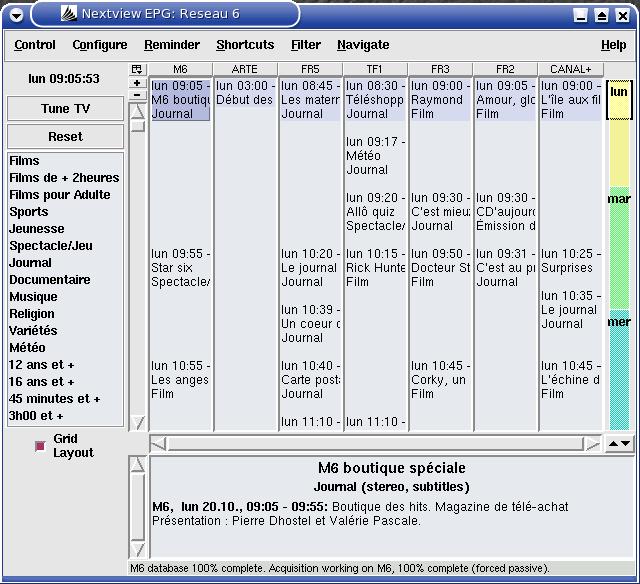The height and width of the screenshot is (584, 640).
Task: Click the vertical scrollbar thumb of program grid
Action: [x=138, y=126]
